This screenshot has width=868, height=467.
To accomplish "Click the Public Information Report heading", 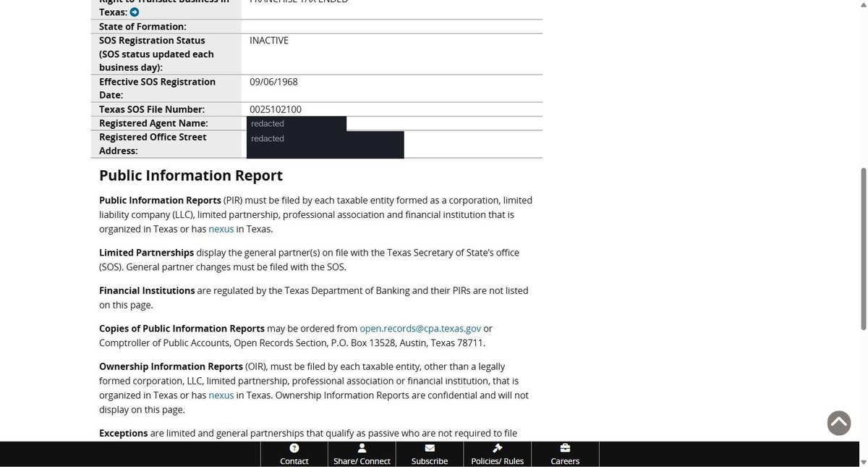I will (x=191, y=175).
